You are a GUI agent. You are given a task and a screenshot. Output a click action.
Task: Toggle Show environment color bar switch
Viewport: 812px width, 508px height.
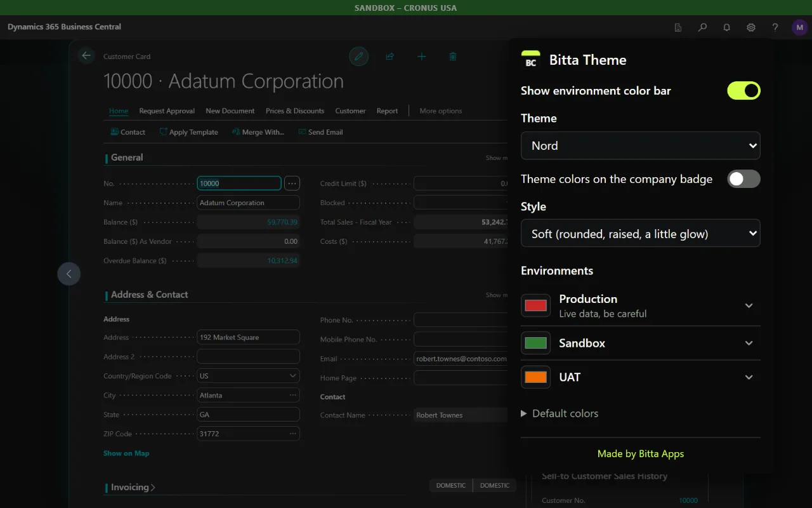743,90
